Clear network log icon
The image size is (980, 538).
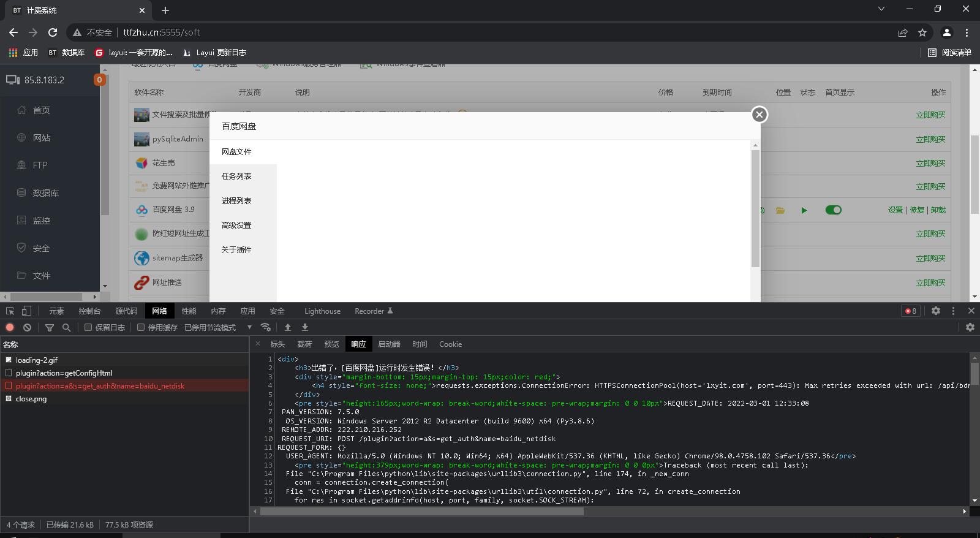[27, 328]
